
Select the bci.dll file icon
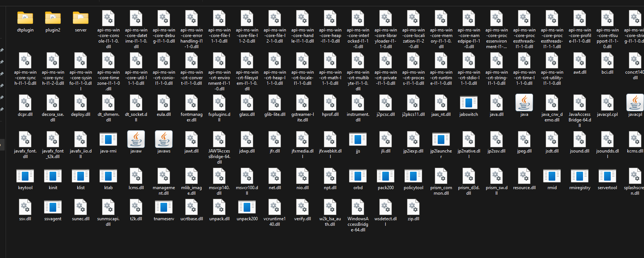click(x=607, y=60)
